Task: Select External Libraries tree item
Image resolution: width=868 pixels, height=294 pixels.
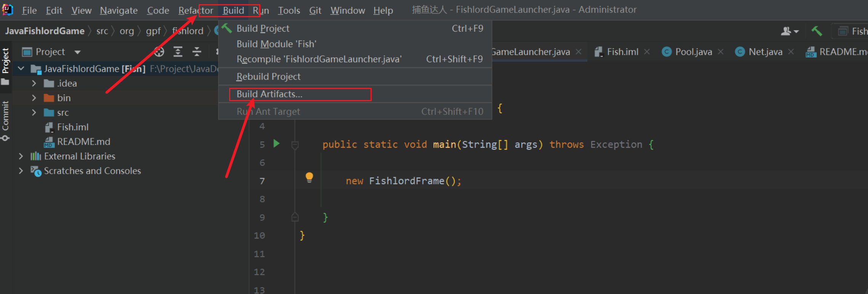Action: coord(79,156)
